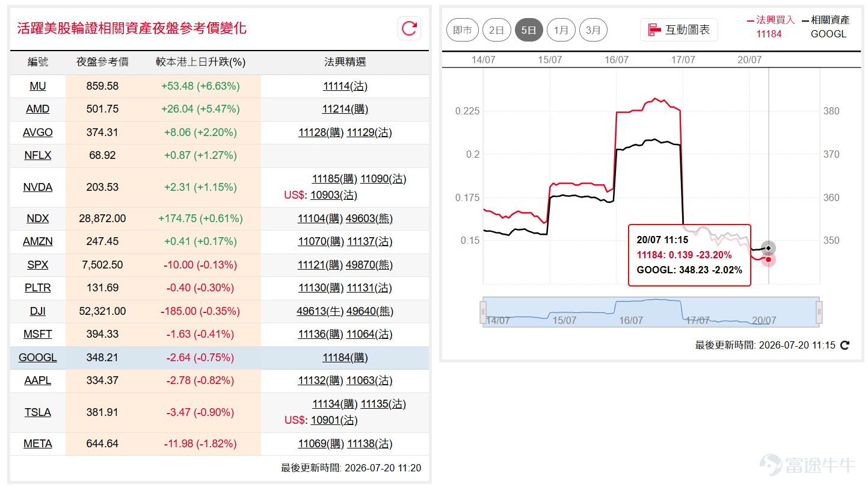The height and width of the screenshot is (487, 868).
Task: Click the chart range navigator bar
Action: click(x=651, y=312)
